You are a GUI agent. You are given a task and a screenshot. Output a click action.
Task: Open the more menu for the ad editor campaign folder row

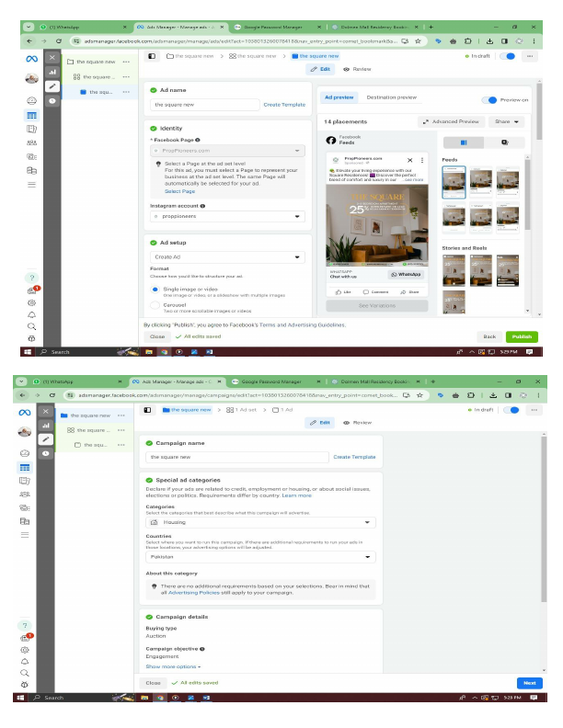[x=126, y=62]
